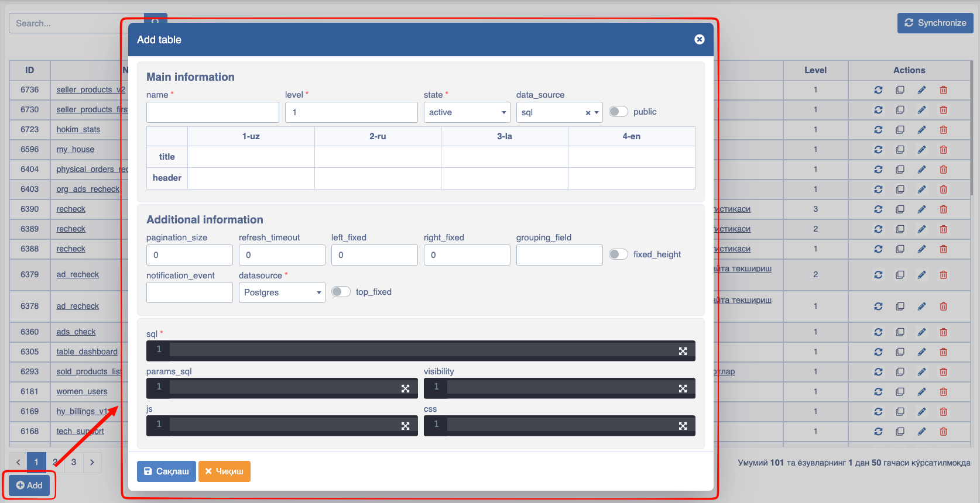Go to the previous page of tables
This screenshot has height=503, width=980.
click(18, 462)
